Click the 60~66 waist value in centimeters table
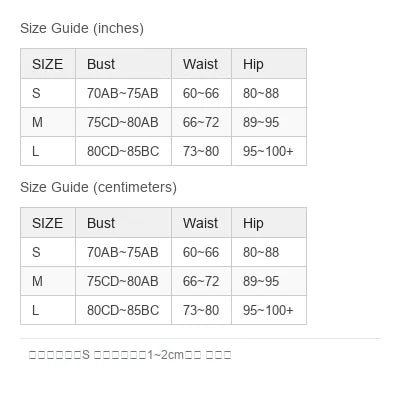 201,252
